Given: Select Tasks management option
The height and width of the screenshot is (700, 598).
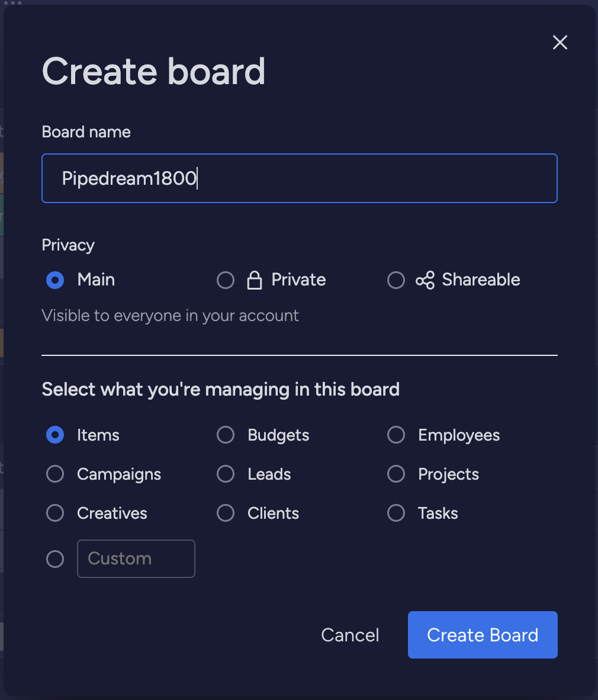Looking at the screenshot, I should point(396,513).
